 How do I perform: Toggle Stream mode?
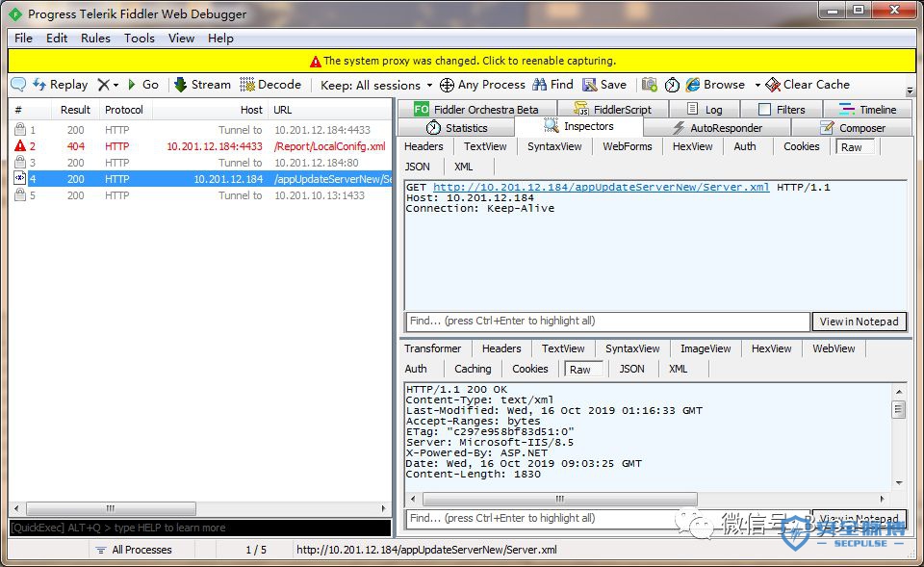pos(202,85)
